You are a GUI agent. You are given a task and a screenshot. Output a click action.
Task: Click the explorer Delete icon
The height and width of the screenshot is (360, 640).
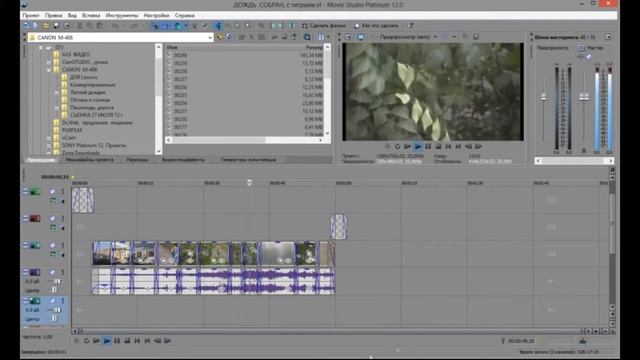click(252, 37)
